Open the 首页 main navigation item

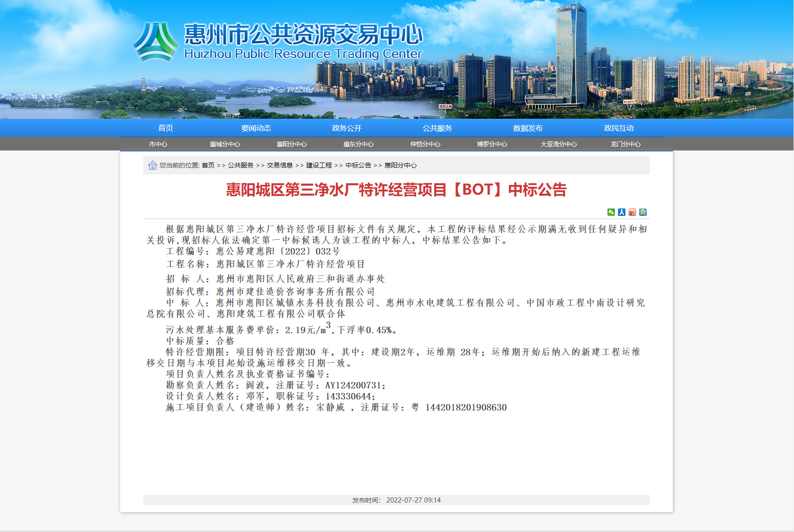[165, 128]
